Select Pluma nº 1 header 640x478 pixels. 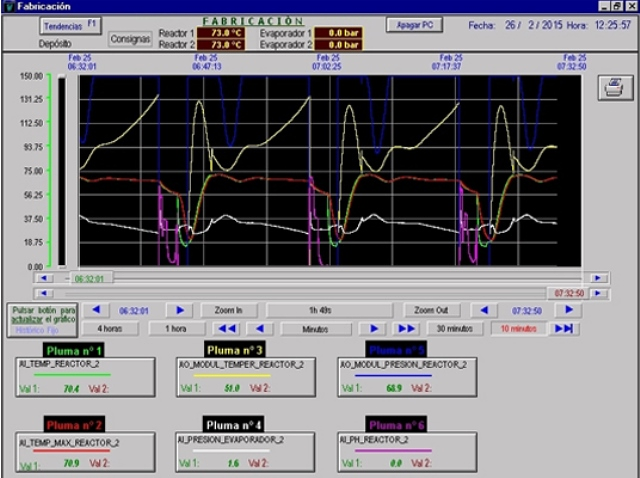(74, 350)
